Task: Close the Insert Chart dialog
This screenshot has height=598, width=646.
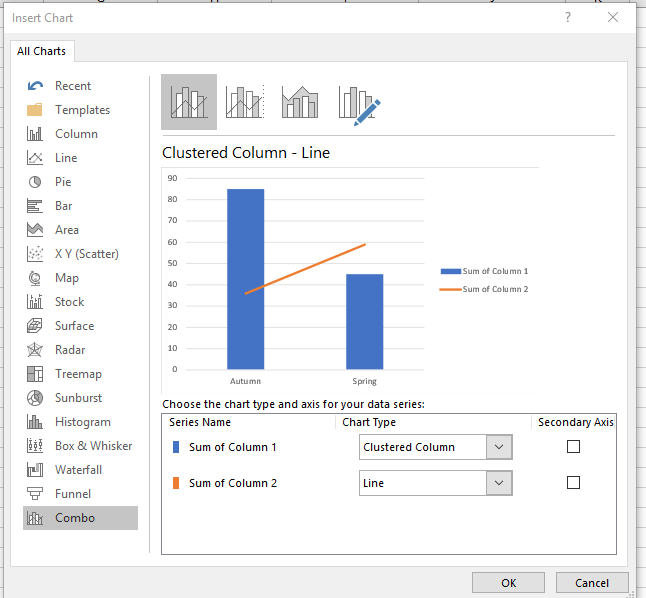Action: [x=613, y=17]
